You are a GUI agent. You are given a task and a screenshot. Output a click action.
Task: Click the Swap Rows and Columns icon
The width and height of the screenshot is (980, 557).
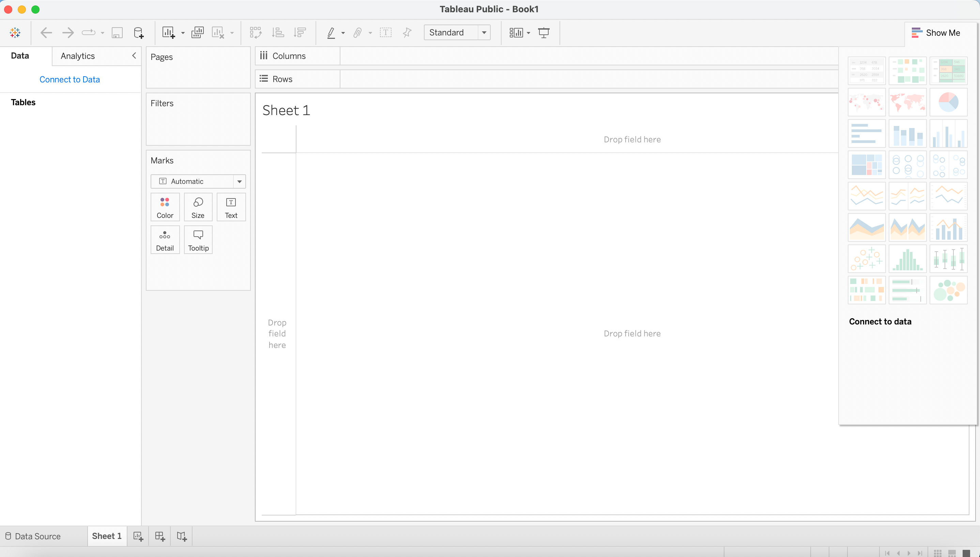click(x=255, y=33)
